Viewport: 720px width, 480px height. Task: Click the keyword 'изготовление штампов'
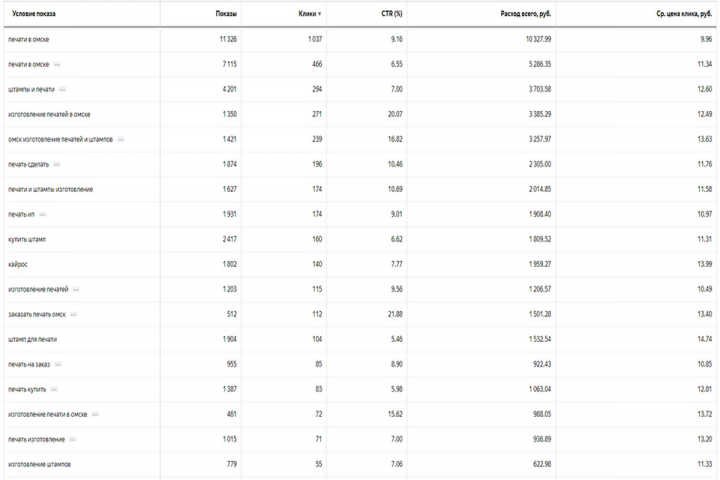pos(39,464)
